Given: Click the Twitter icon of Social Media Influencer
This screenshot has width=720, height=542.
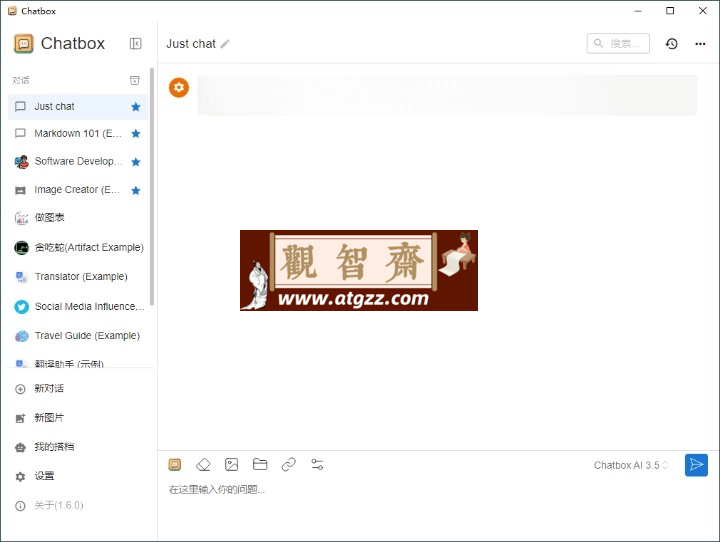Looking at the screenshot, I should pyautogui.click(x=22, y=307).
